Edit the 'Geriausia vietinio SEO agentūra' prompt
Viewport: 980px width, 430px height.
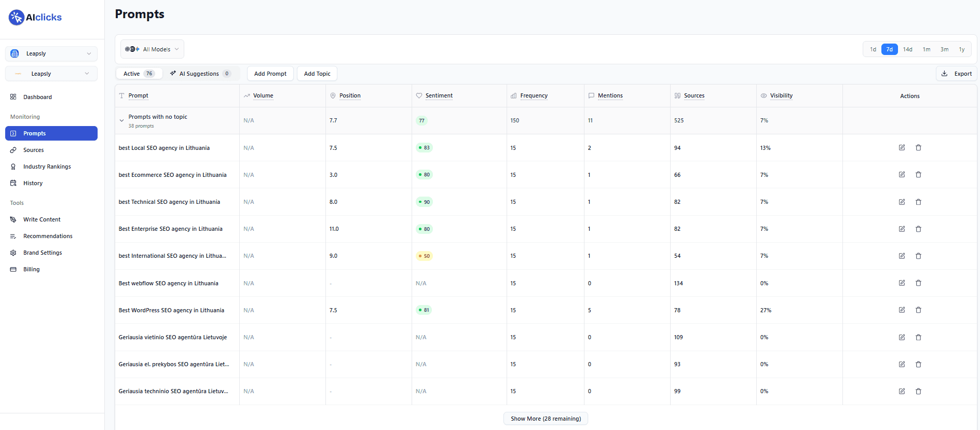902,337
